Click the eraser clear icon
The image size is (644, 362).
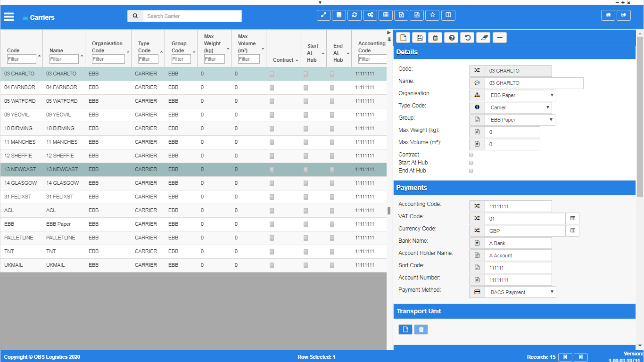coord(483,38)
